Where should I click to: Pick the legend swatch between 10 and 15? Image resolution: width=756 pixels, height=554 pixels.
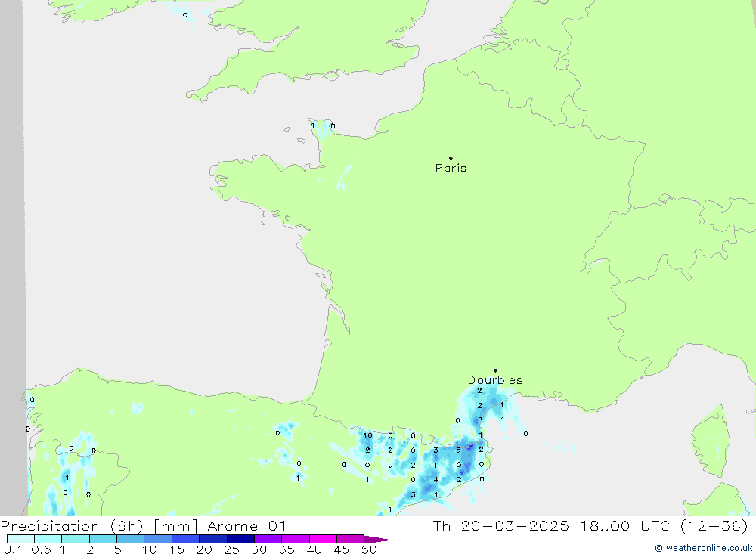[x=158, y=539]
